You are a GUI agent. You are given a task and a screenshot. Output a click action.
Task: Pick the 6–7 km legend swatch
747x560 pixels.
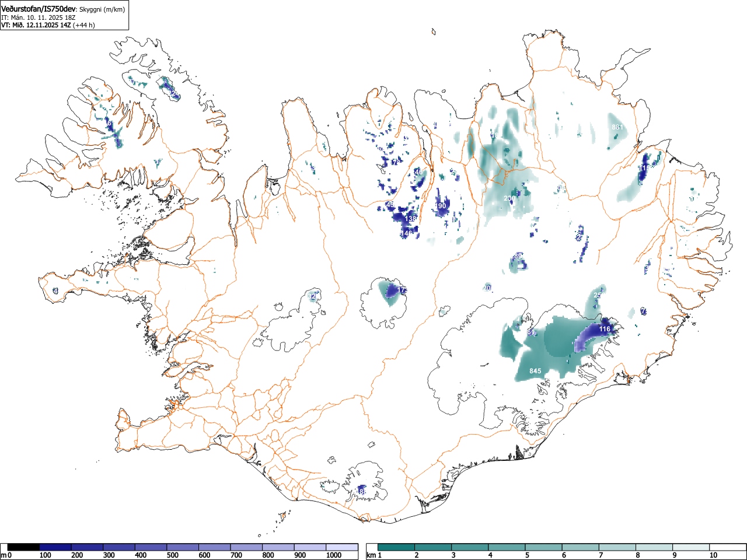click(581, 547)
